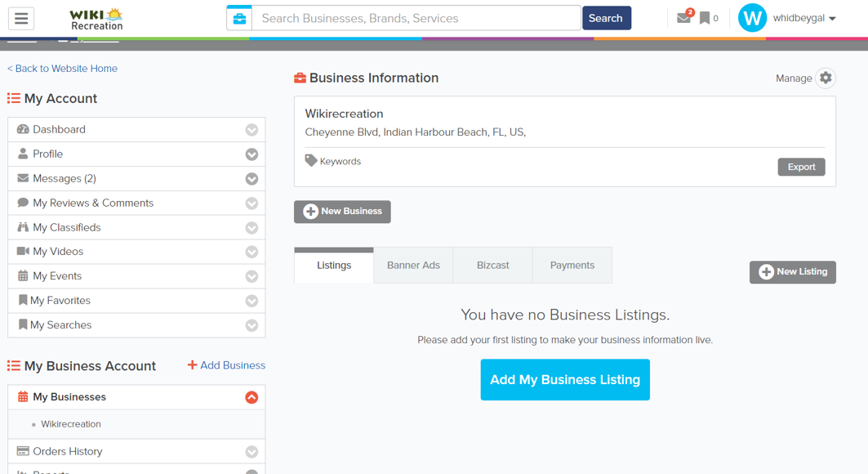
Task: Open the messages envelope notification icon
Action: point(685,17)
